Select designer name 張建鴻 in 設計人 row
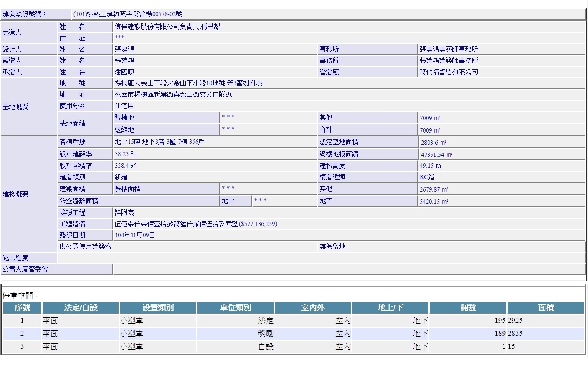Screen dimensions: 588x385 124,49
